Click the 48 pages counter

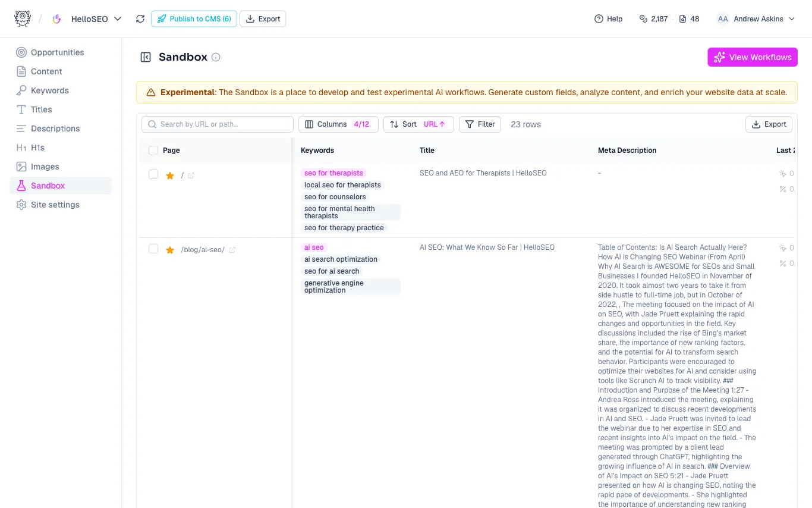[690, 19]
